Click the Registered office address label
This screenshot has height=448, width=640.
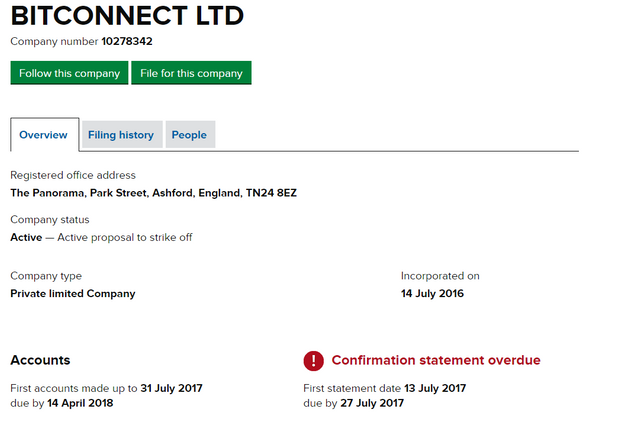73,175
